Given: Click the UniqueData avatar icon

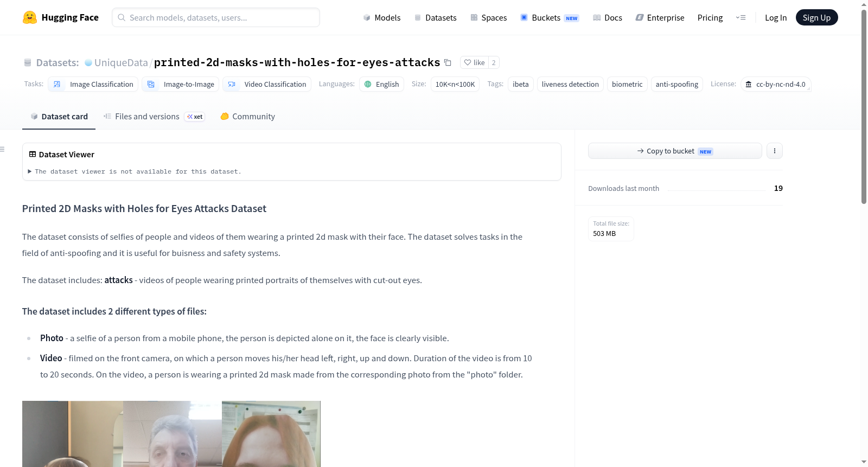Looking at the screenshot, I should point(88,62).
